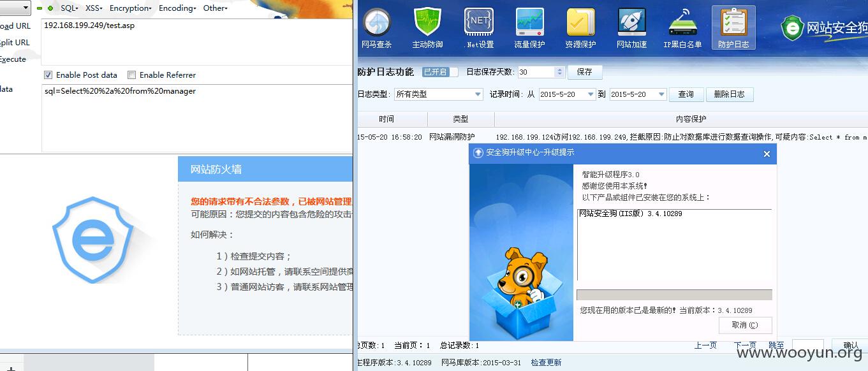Open the 网马查杀 scan icon
This screenshot has height=371, width=868.
(376, 28)
